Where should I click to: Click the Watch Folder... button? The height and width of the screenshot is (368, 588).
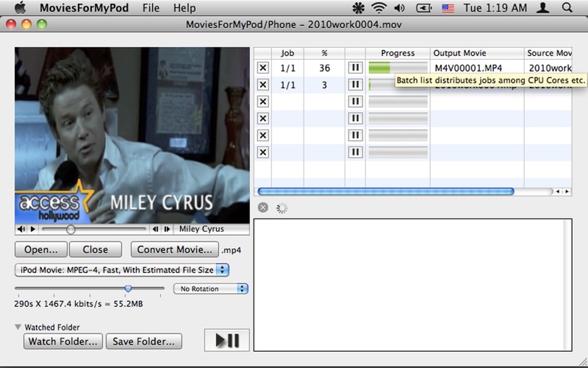click(63, 341)
